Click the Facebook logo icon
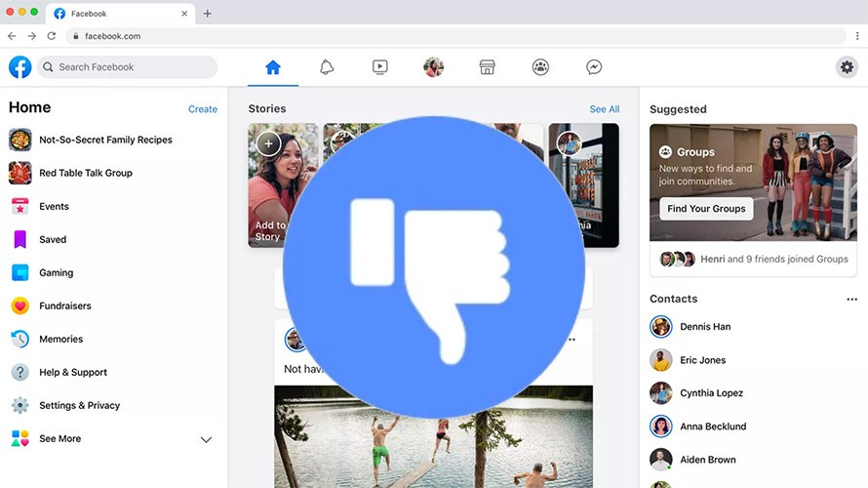Viewport: 868px width, 488px height. (x=20, y=67)
